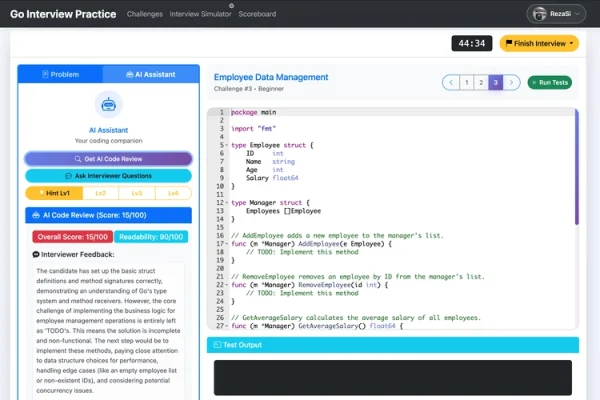
Task: Click Get AI Code Review button
Action: (108, 159)
